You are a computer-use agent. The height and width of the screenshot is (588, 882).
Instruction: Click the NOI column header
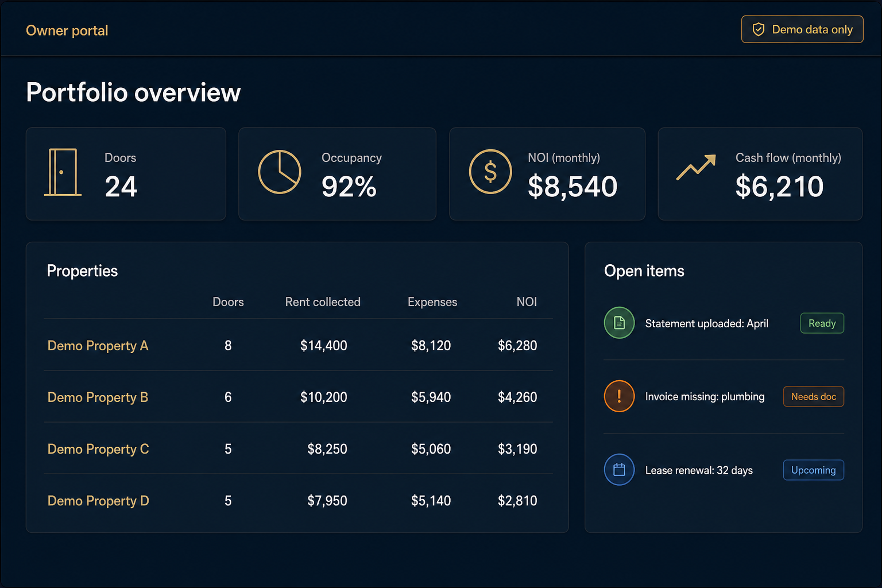(x=527, y=302)
